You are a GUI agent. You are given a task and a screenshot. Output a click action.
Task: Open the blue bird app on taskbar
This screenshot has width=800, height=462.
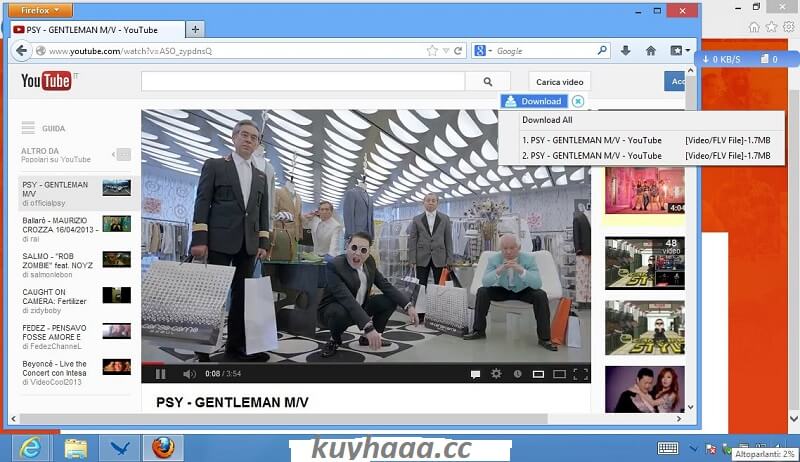coord(120,448)
